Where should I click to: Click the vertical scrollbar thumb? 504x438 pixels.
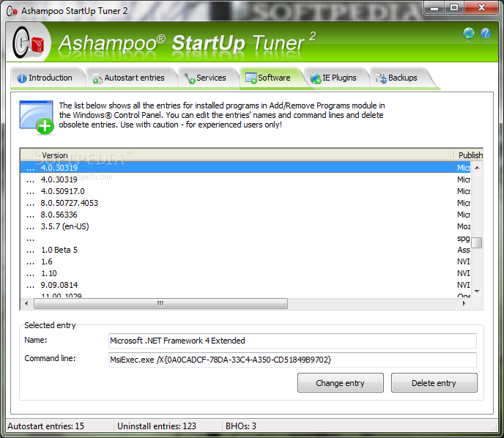pyautogui.click(x=478, y=242)
